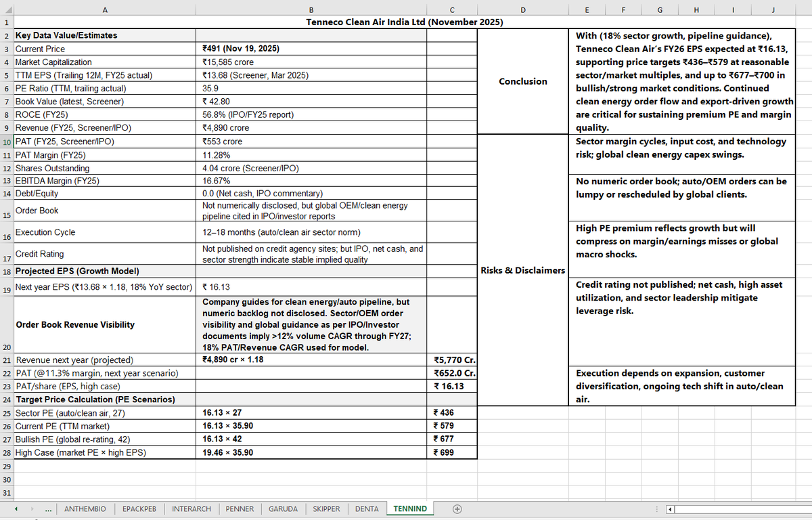Viewport: 812px width, 520px height.
Task: Open the ANTHEMBIO sheet tab
Action: point(85,508)
